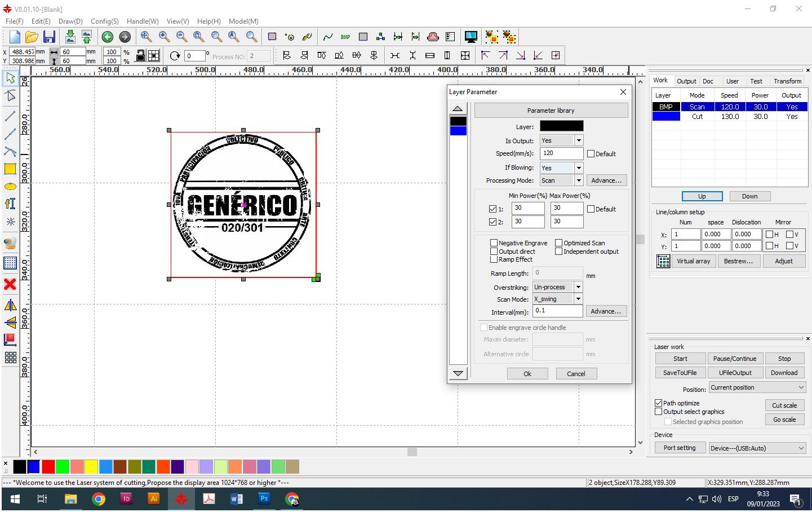Click the Start laser work button

pyautogui.click(x=680, y=359)
